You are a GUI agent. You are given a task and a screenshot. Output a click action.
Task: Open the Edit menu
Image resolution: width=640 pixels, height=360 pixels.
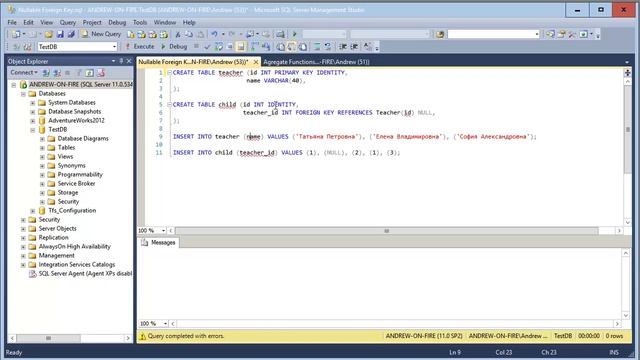[x=28, y=22]
